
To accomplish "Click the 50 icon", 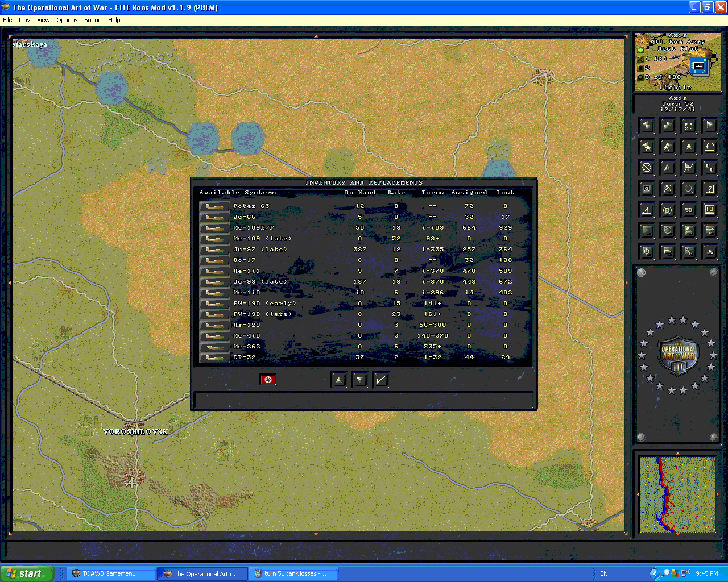I will (688, 210).
